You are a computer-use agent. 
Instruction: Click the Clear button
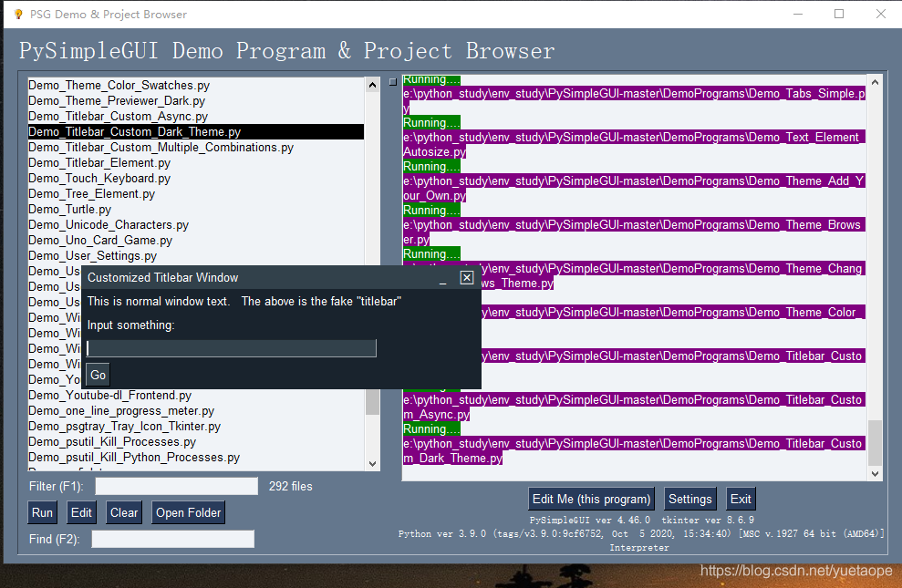124,512
